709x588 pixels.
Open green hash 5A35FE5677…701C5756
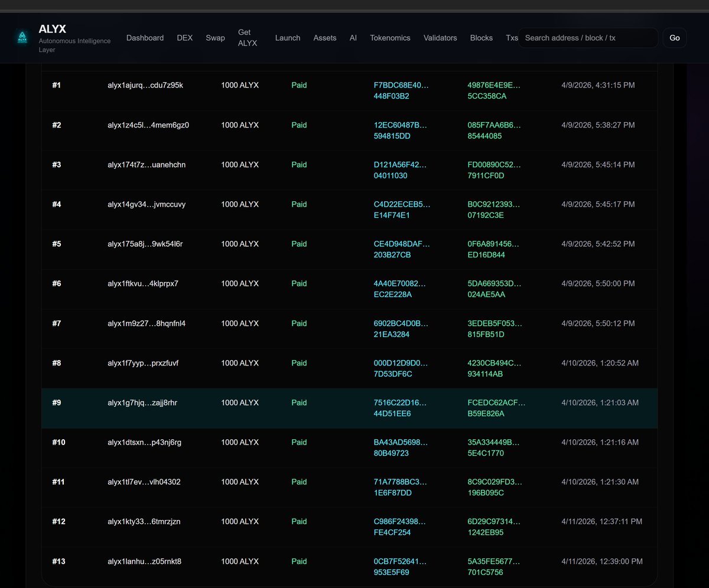click(x=494, y=567)
